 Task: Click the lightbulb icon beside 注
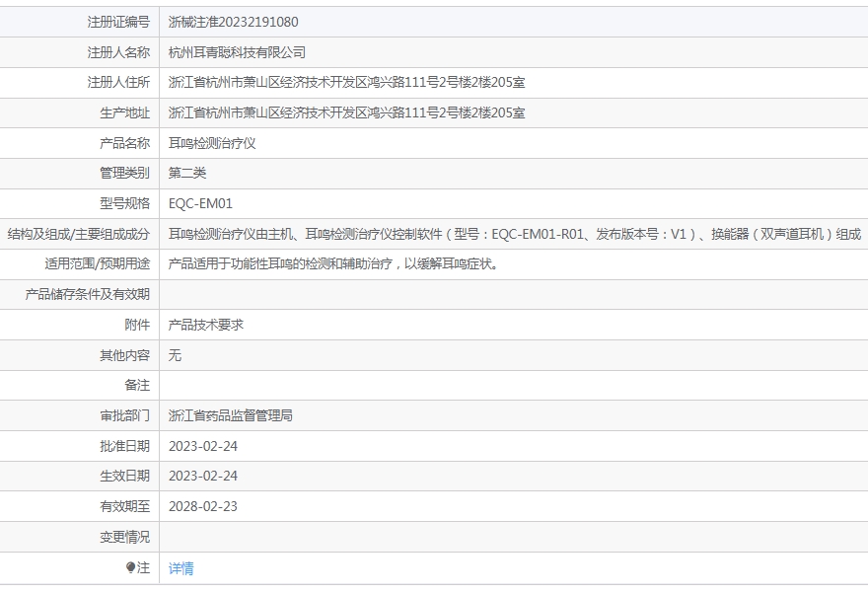(130, 567)
